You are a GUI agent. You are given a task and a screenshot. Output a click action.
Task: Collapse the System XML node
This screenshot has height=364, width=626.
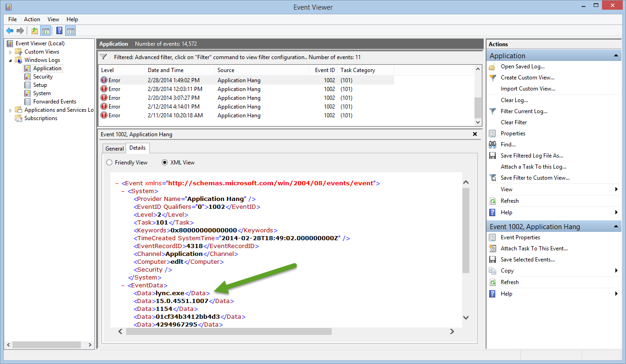point(123,191)
